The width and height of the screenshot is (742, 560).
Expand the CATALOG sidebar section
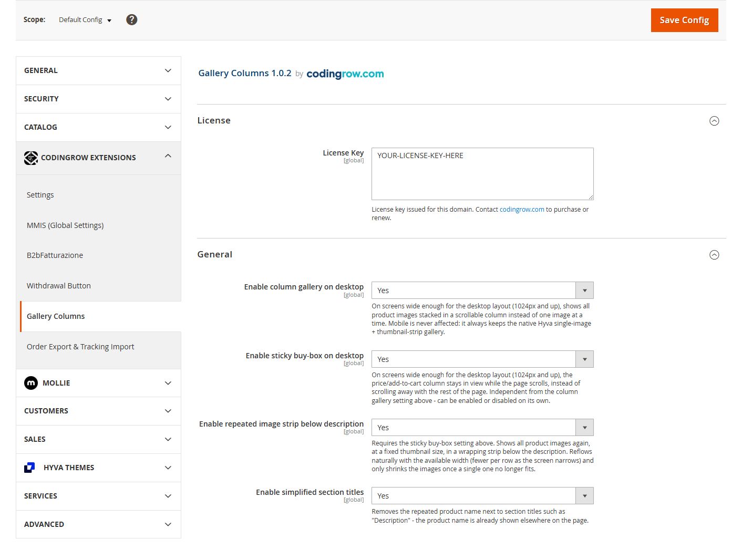(98, 127)
